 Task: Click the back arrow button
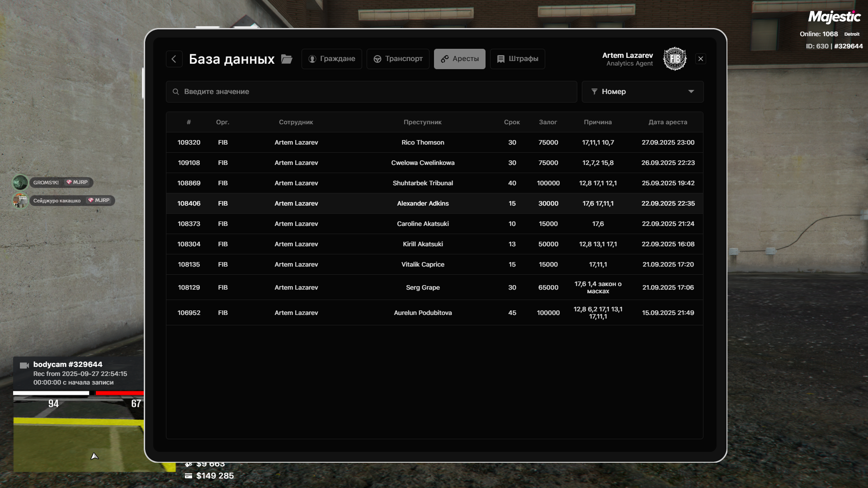tap(174, 59)
